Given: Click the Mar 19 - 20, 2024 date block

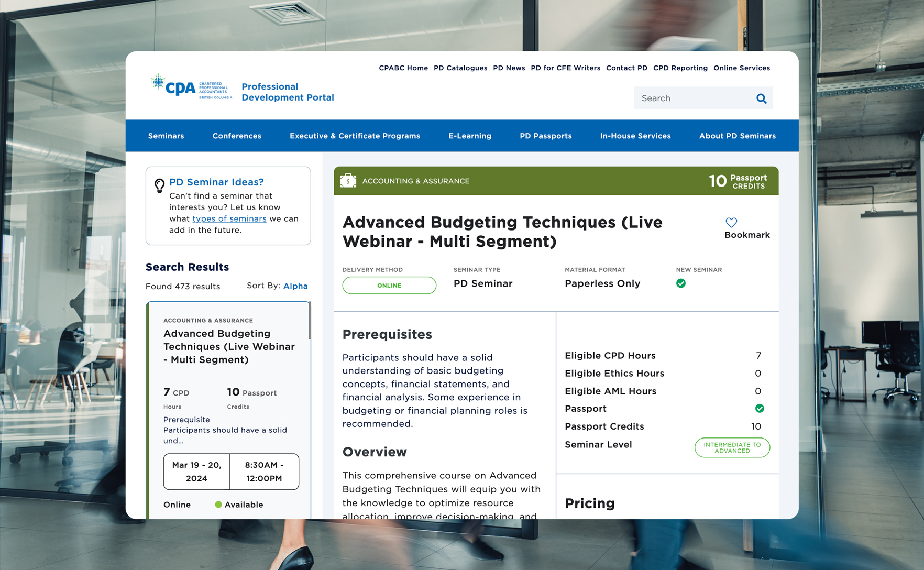Looking at the screenshot, I should tap(196, 472).
